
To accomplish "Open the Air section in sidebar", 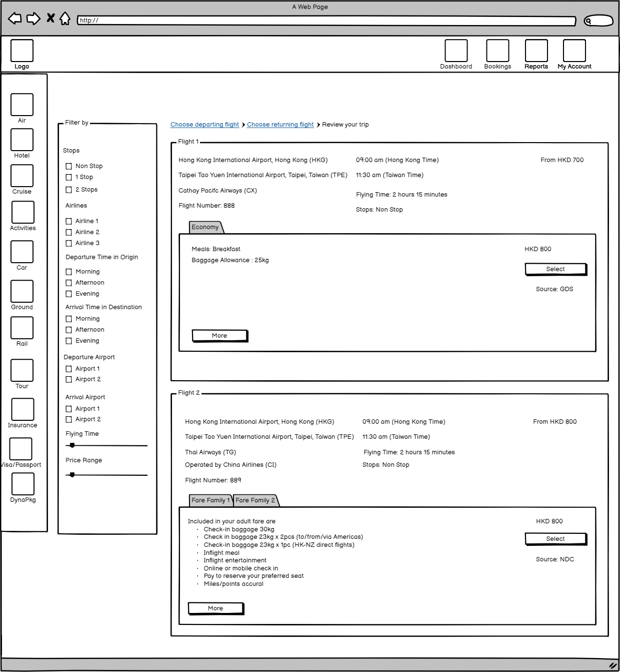I will [x=22, y=105].
